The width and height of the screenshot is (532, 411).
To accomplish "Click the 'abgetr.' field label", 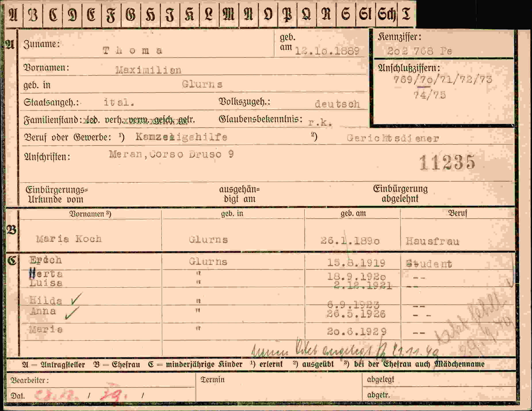I will [x=379, y=395].
